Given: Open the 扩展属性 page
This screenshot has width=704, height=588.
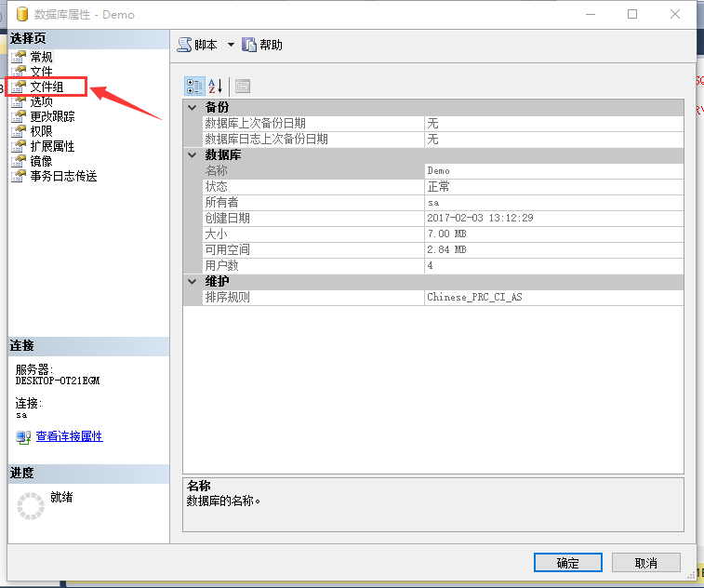Looking at the screenshot, I should click(x=52, y=146).
